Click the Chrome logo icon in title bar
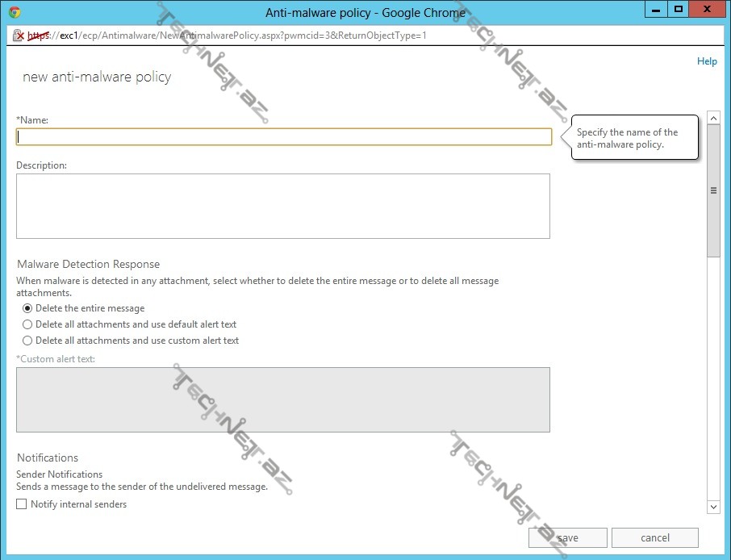This screenshot has height=560, width=731. (x=15, y=12)
